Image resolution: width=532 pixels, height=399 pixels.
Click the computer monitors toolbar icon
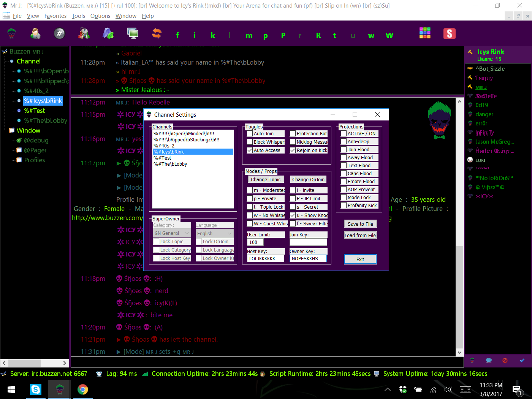[133, 34]
